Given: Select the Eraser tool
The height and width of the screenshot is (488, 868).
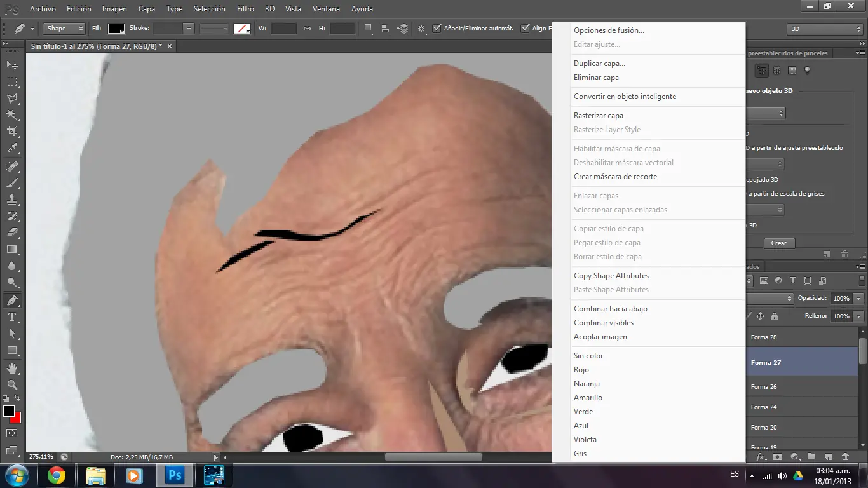Looking at the screenshot, I should click(12, 233).
